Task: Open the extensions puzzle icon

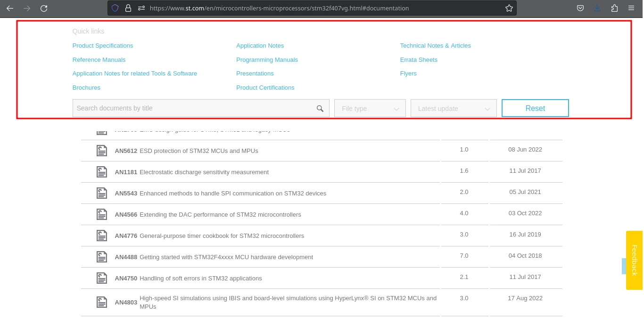Action: pos(614,8)
